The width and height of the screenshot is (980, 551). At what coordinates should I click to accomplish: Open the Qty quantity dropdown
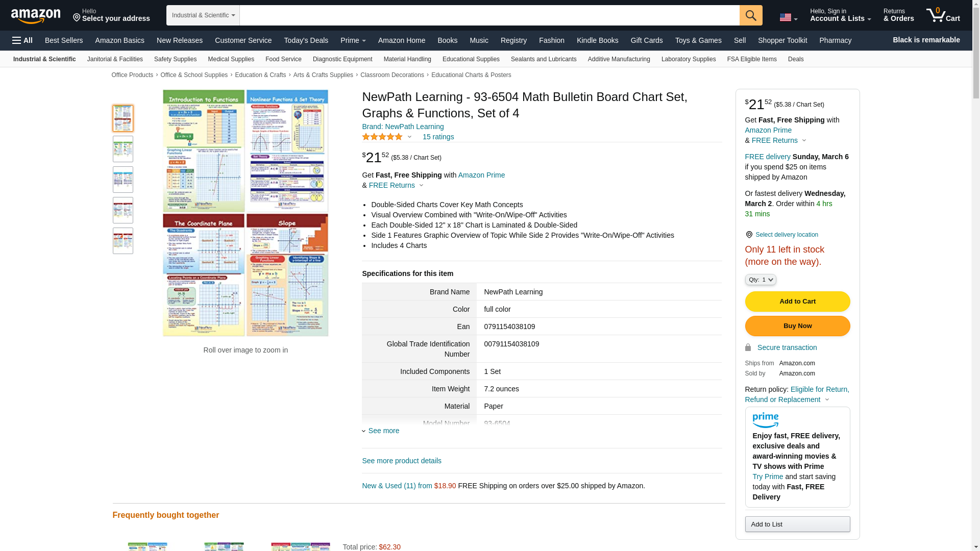pyautogui.click(x=761, y=280)
